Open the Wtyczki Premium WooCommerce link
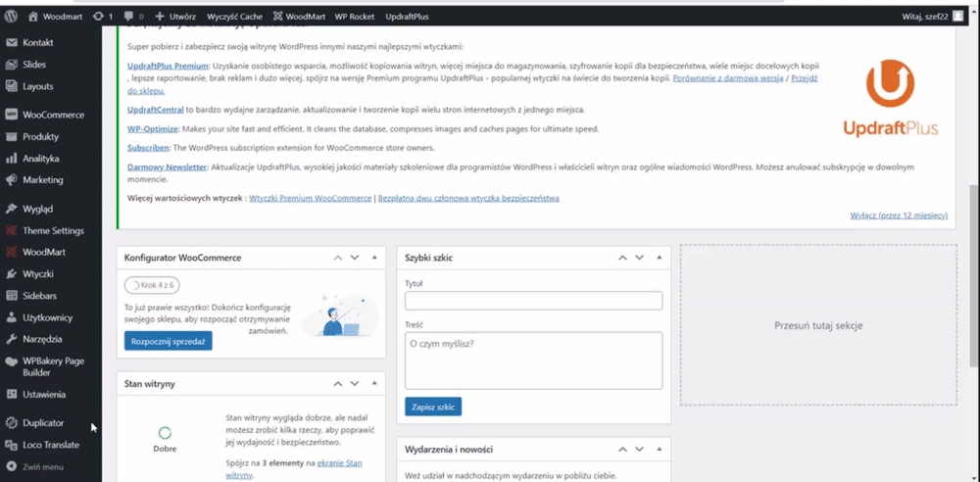980x482 pixels. point(310,198)
